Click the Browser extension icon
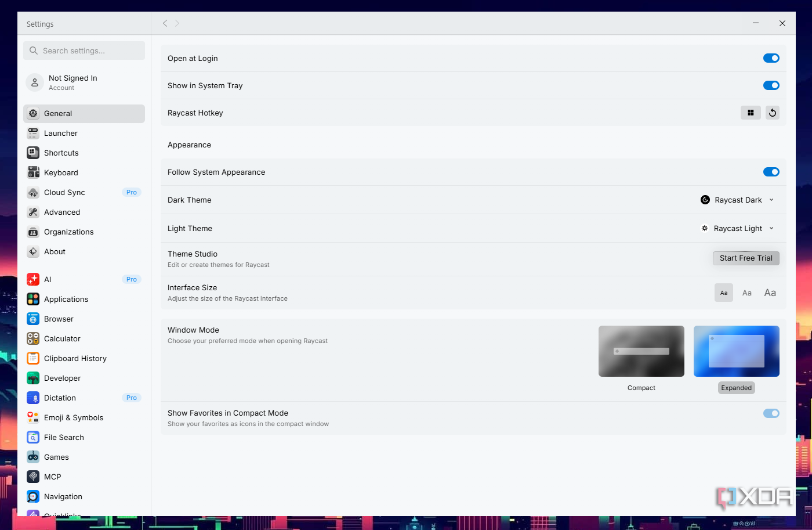812x530 pixels. (33, 319)
